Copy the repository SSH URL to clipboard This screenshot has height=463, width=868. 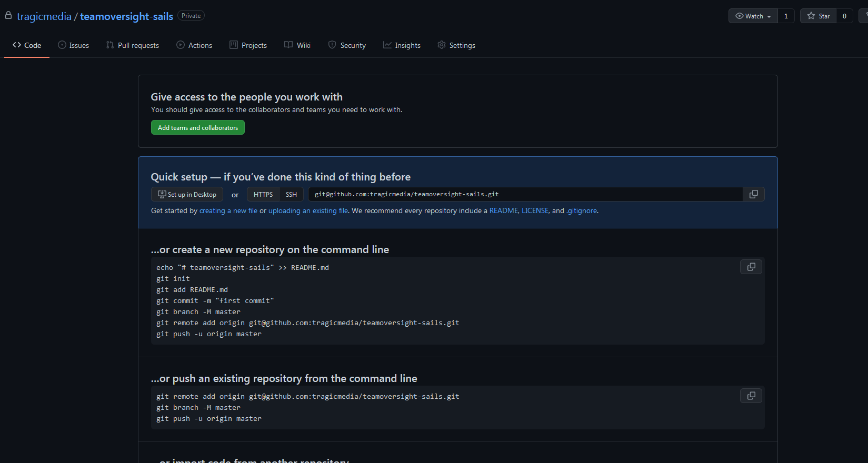[x=753, y=194]
